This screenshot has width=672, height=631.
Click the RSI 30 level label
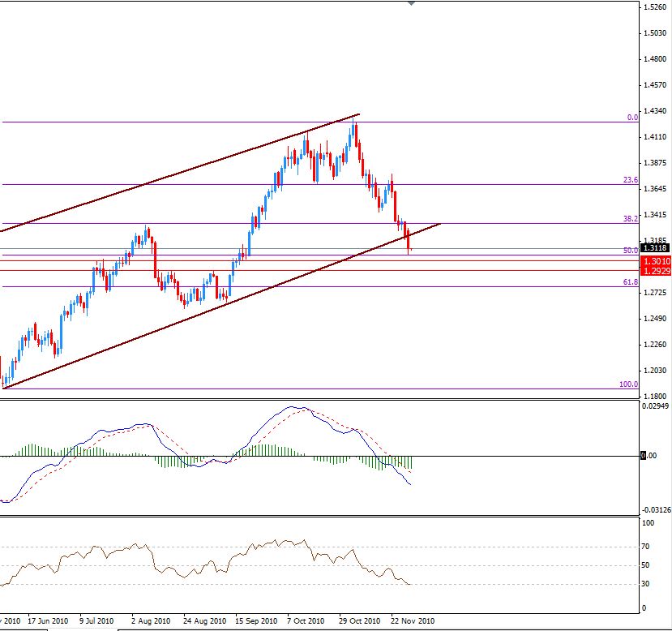647,584
